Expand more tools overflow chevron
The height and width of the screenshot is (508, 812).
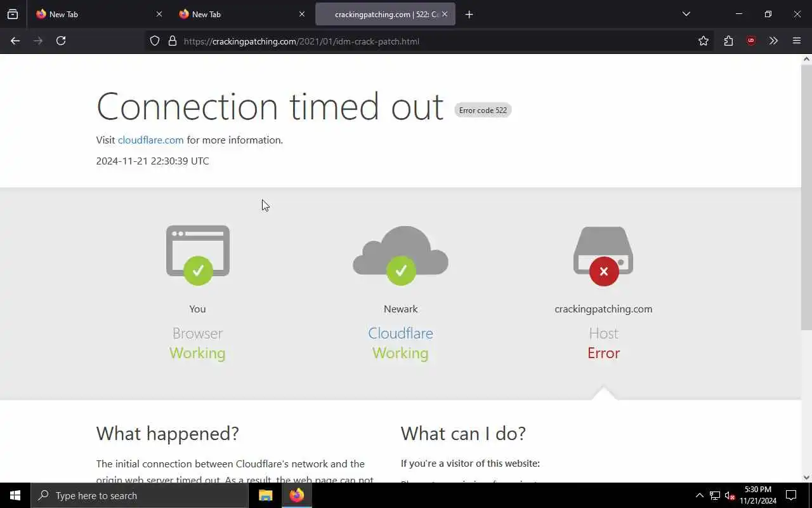pos(773,41)
